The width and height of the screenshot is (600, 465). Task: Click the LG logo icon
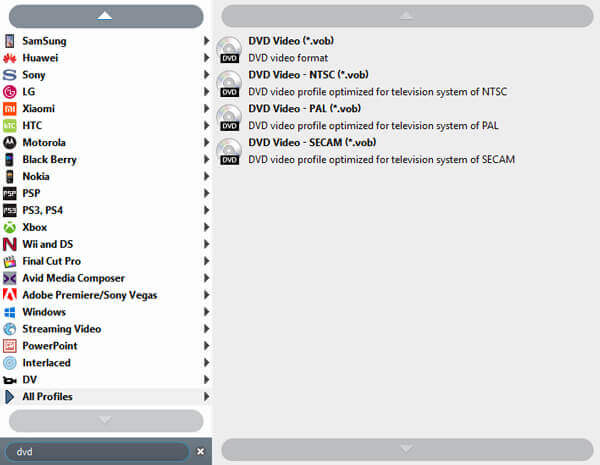tap(10, 92)
